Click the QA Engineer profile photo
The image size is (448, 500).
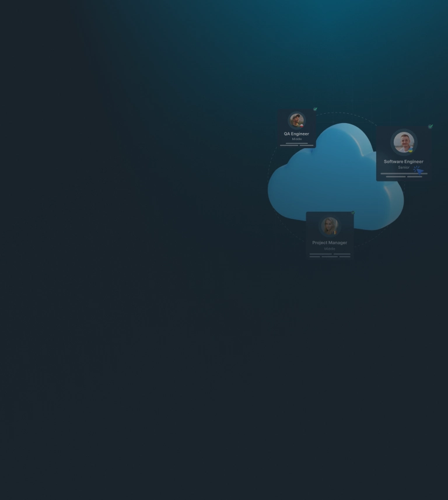[296, 120]
